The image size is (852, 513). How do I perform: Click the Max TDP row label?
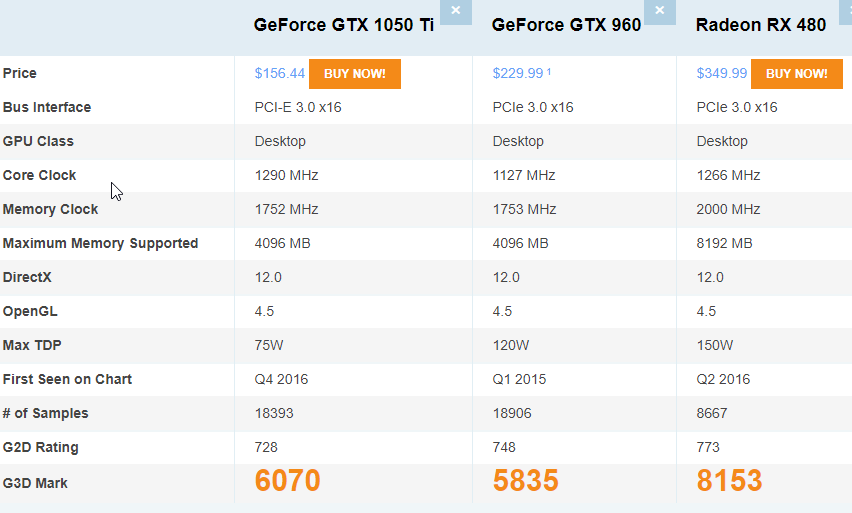pos(32,345)
